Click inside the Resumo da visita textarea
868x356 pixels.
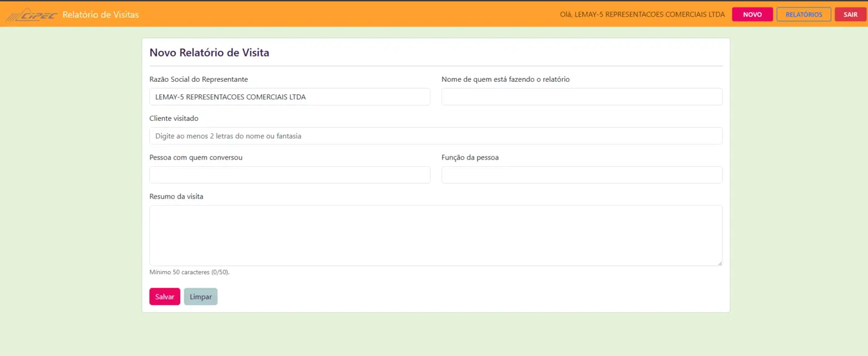click(436, 236)
